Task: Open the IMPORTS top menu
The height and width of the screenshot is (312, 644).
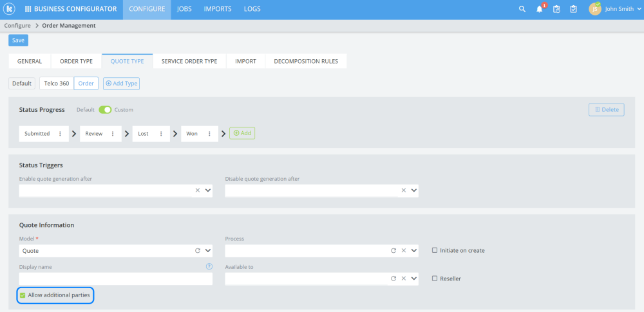Action: (218, 9)
